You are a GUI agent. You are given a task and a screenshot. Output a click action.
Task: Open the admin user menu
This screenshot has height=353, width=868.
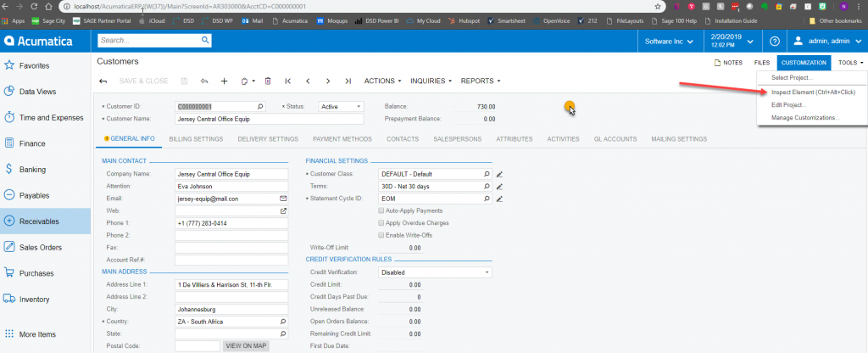point(827,41)
